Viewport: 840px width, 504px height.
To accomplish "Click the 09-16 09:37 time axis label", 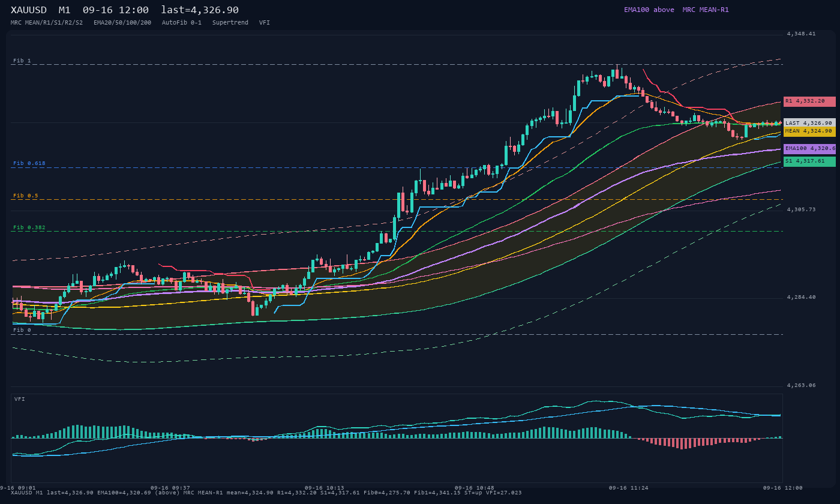I will [170, 488].
